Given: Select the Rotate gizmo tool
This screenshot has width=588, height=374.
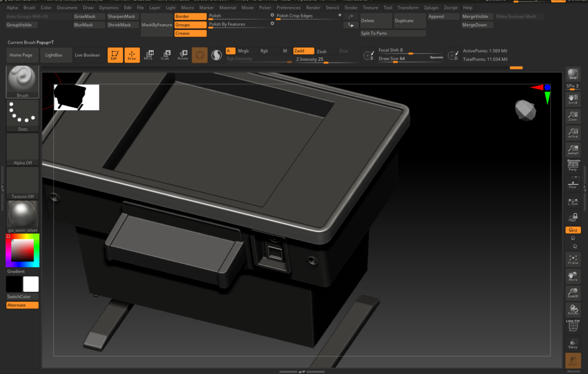Looking at the screenshot, I should point(183,55).
